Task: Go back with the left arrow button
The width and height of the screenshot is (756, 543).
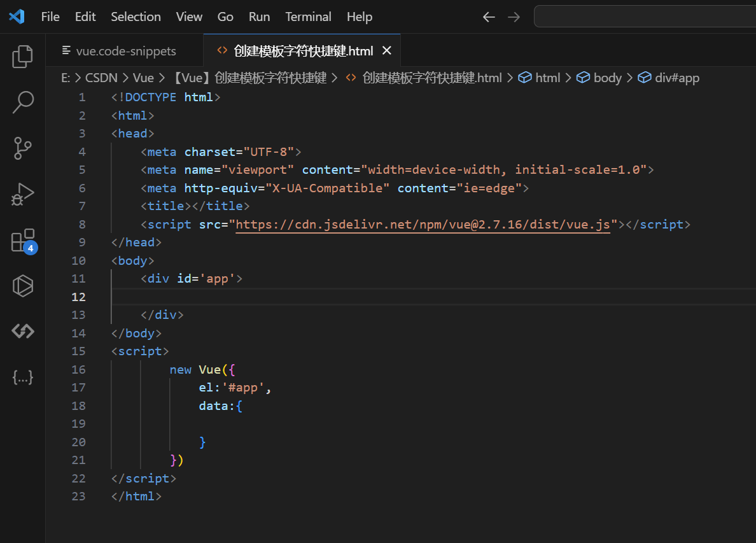Action: (489, 17)
